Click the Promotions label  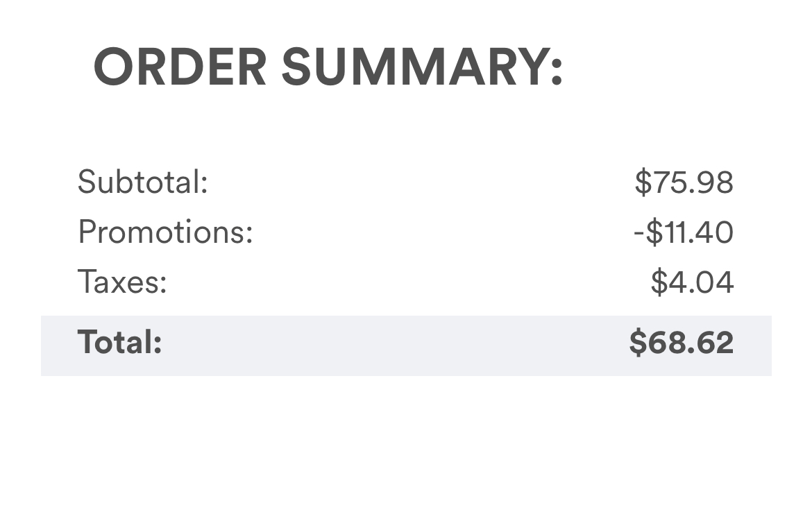coord(165,232)
